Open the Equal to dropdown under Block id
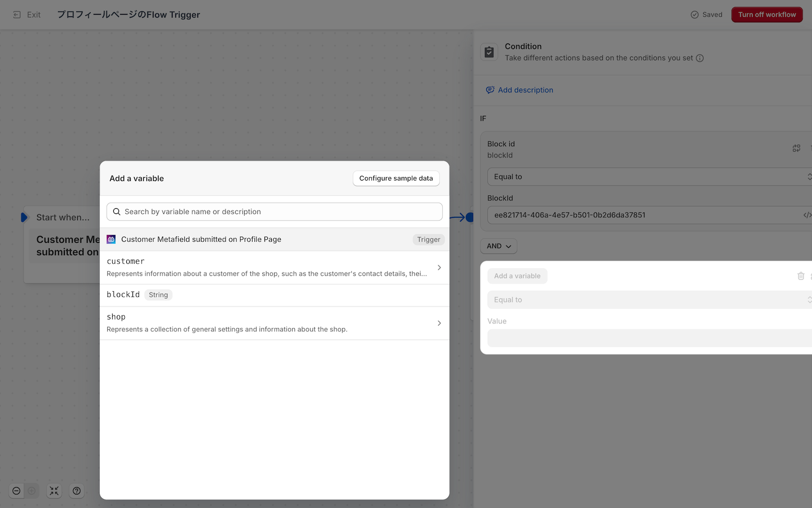The image size is (812, 508). click(648, 177)
